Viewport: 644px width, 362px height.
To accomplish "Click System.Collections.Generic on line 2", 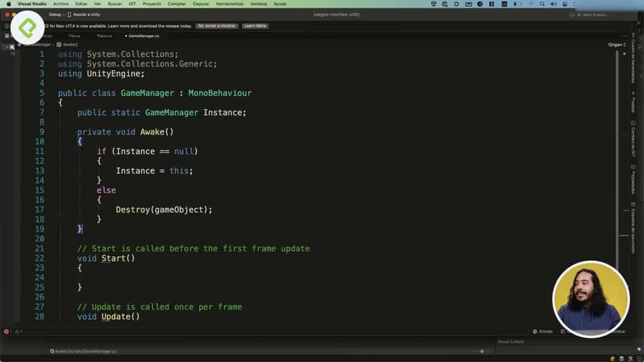I will click(x=150, y=64).
